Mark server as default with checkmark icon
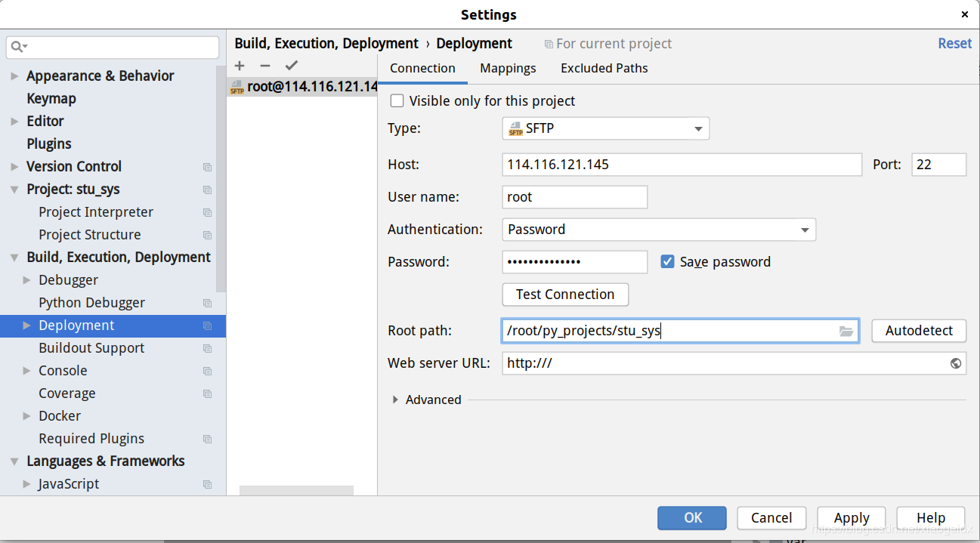 tap(292, 66)
